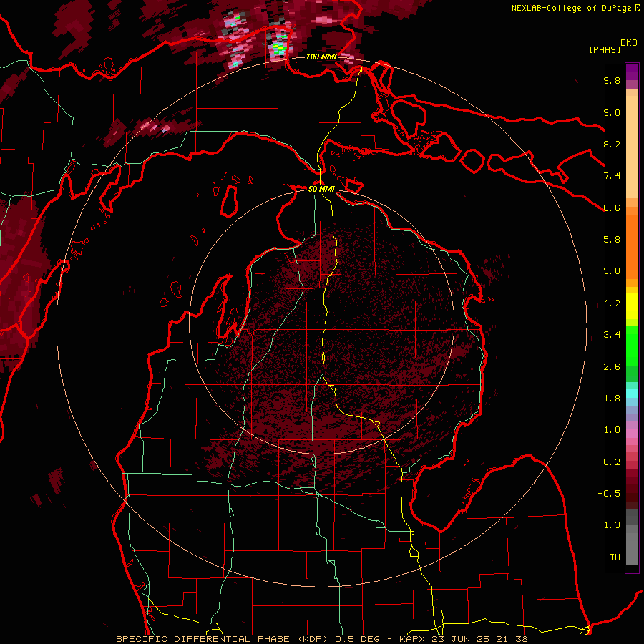Click the TH threshold label

click(615, 557)
